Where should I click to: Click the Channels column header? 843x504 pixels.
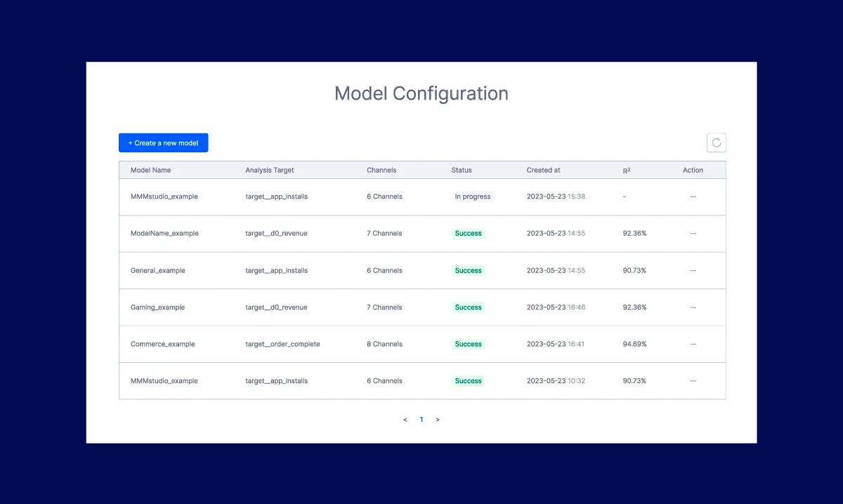point(381,170)
